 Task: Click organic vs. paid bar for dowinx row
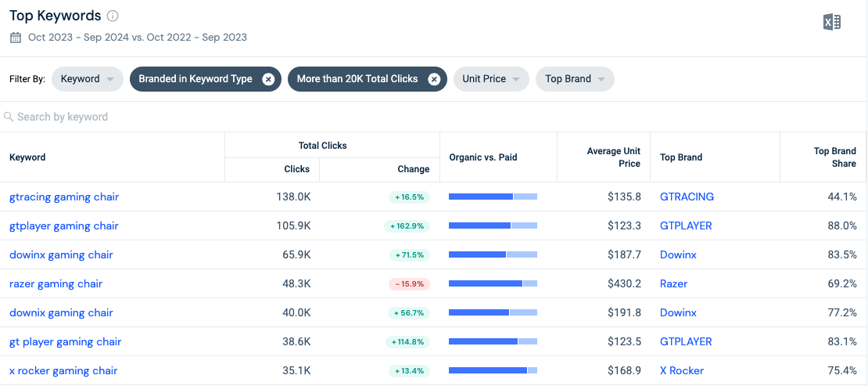tap(493, 254)
